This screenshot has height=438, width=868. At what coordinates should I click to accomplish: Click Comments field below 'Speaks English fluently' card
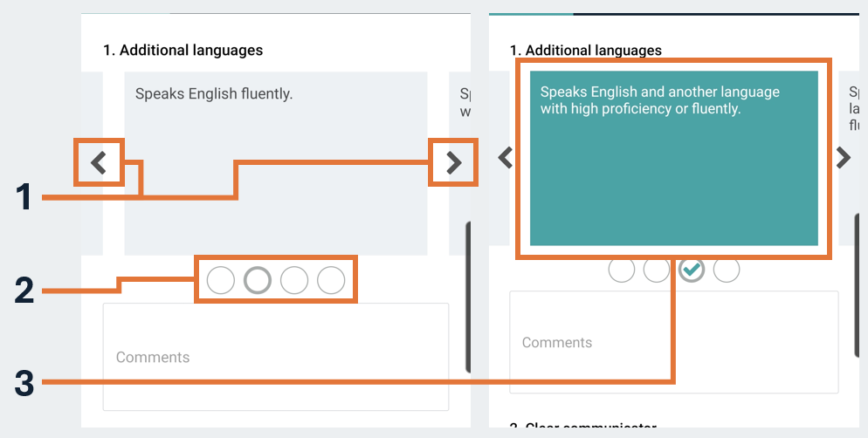click(276, 357)
